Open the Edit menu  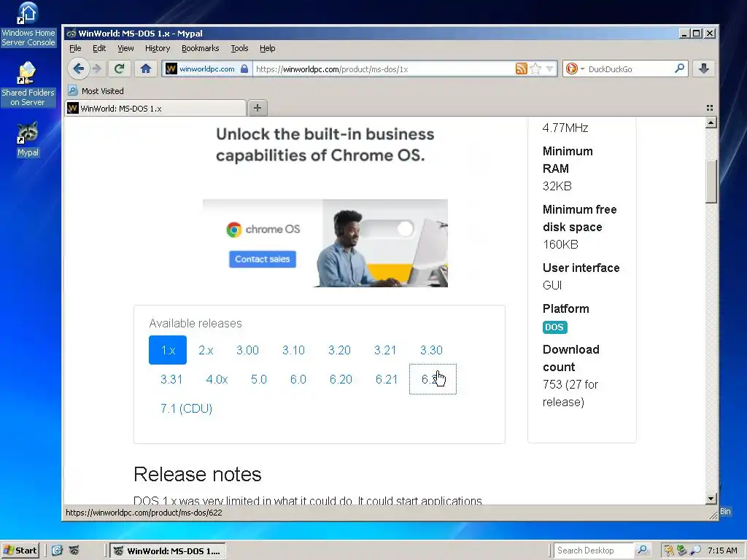[99, 48]
